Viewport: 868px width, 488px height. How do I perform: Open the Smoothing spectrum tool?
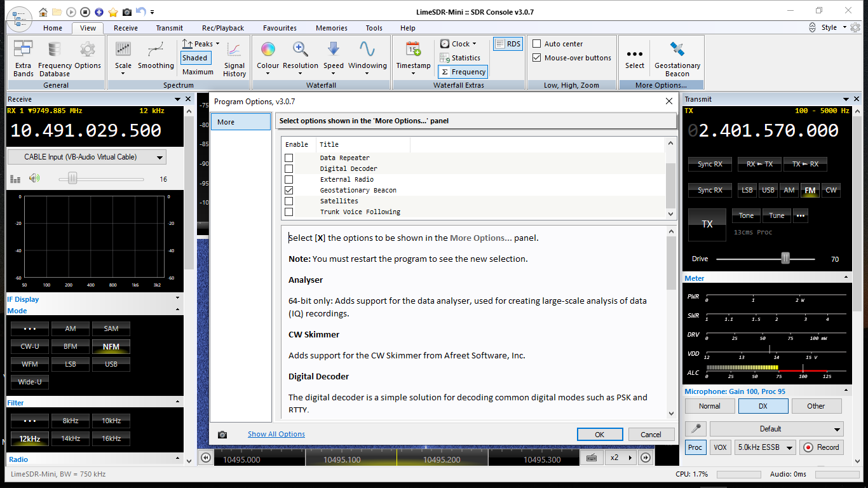pyautogui.click(x=156, y=55)
